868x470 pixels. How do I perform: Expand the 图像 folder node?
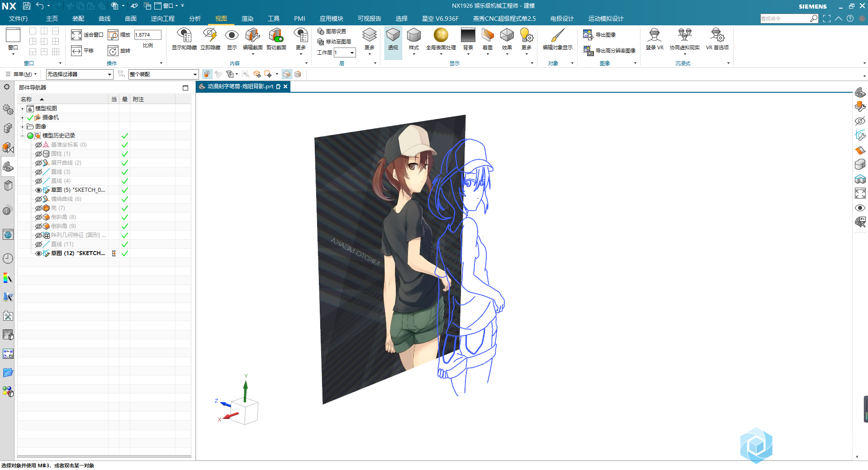tap(22, 127)
